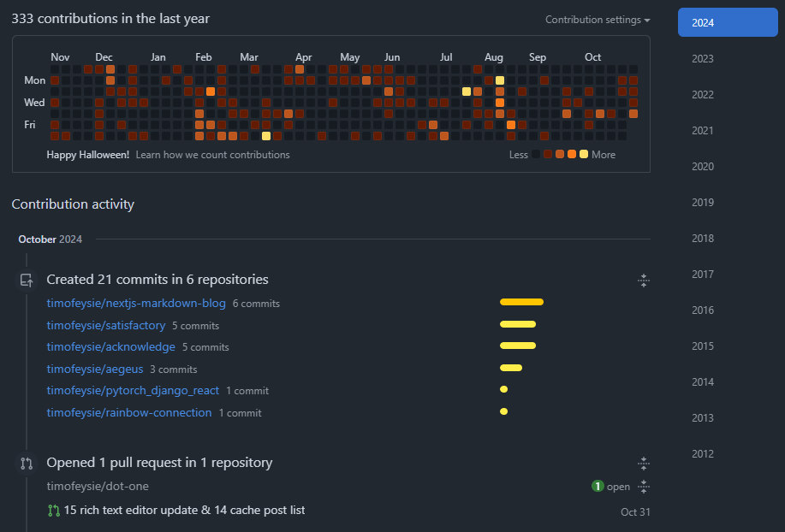Image resolution: width=785 pixels, height=532 pixels.
Task: Click the aegeus commit progress bar
Action: pyautogui.click(x=511, y=368)
